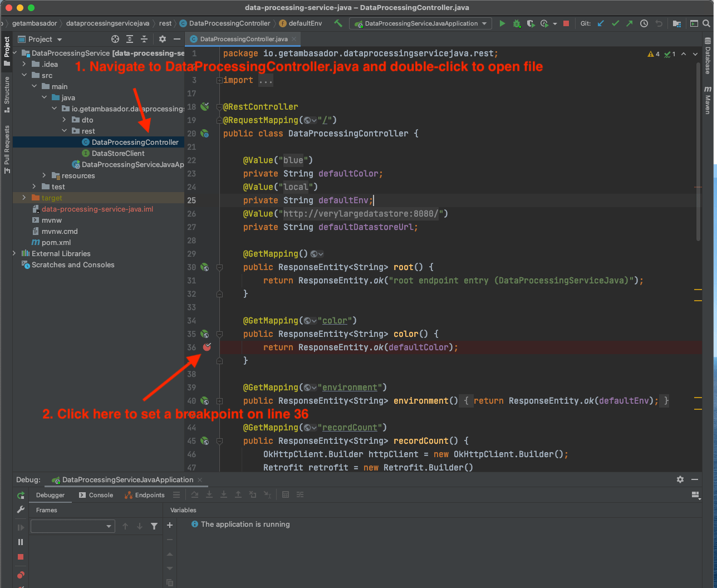
Task: Open the Structure side tab
Action: pyautogui.click(x=7, y=94)
